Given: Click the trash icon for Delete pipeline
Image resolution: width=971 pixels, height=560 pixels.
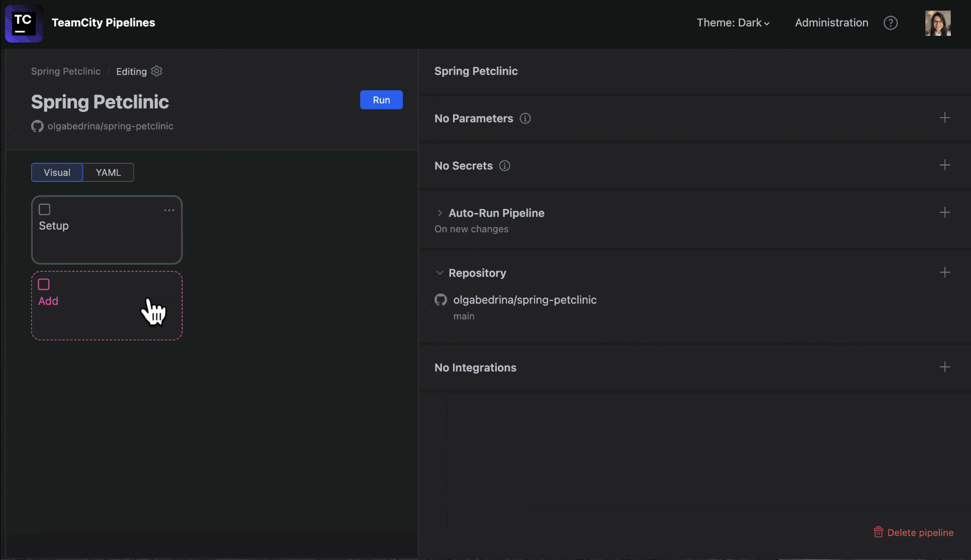Looking at the screenshot, I should point(878,532).
